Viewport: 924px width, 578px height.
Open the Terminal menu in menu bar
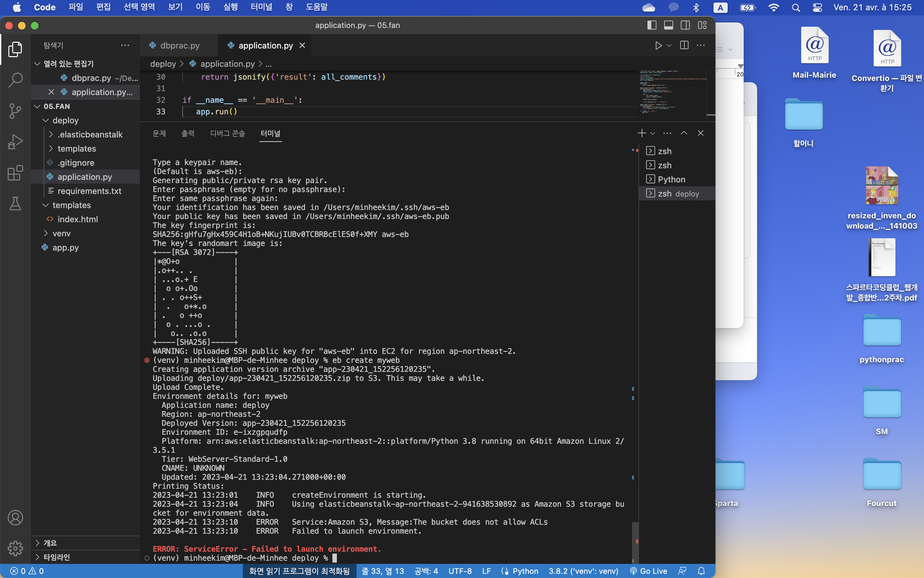[x=261, y=7]
